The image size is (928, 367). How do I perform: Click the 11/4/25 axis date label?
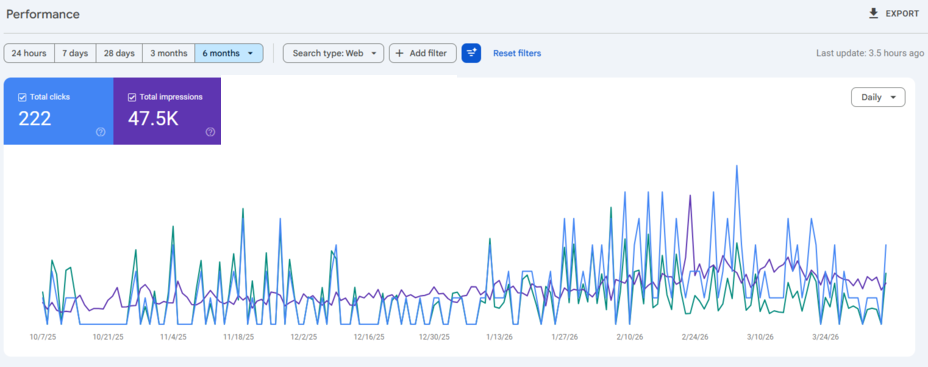point(173,337)
